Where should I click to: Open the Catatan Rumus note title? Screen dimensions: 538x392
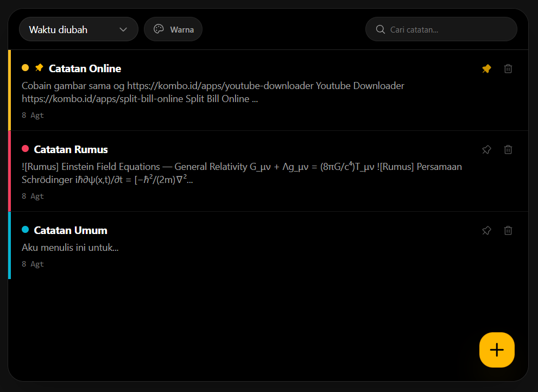pyautogui.click(x=71, y=150)
